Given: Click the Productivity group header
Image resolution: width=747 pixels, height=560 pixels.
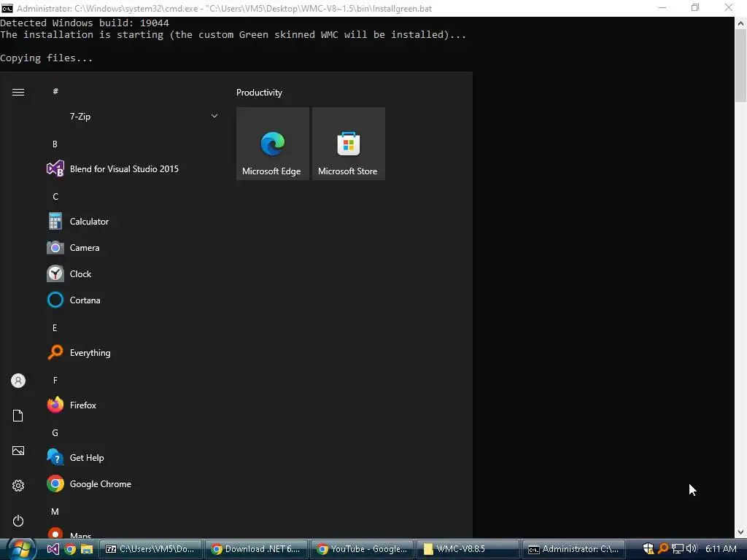Looking at the screenshot, I should click(259, 93).
